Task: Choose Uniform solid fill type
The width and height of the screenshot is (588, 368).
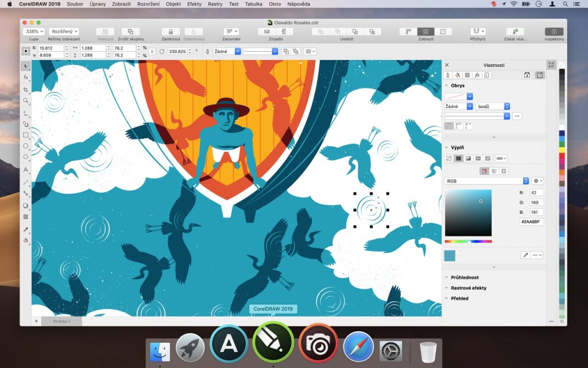Action: pos(458,159)
